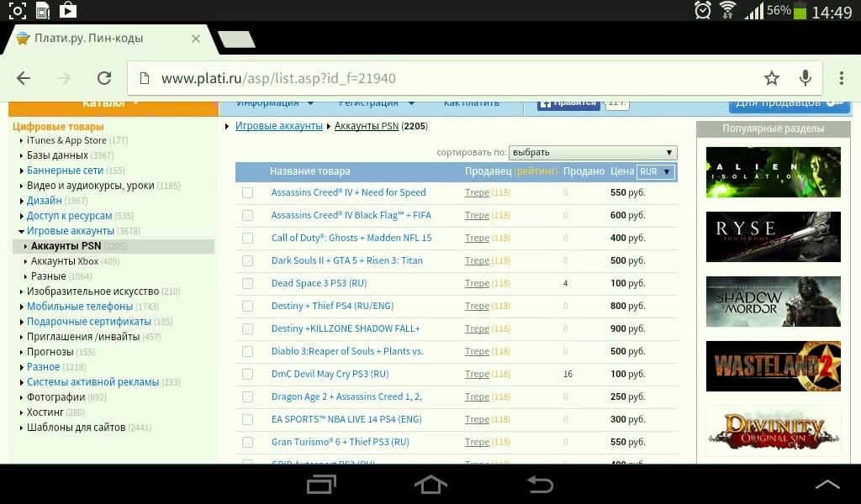Open the Divinity Original Sin banner
Viewport: 861px width, 504px height.
[774, 431]
